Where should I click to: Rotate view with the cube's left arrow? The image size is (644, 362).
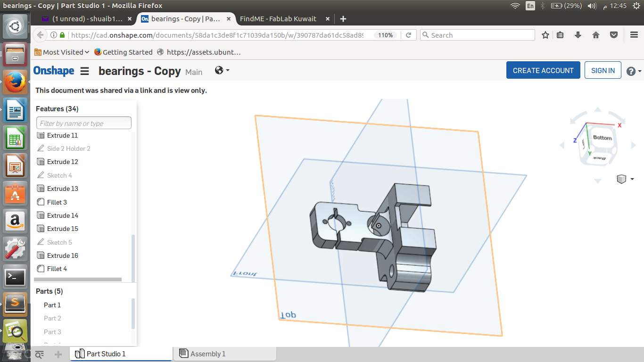click(562, 146)
